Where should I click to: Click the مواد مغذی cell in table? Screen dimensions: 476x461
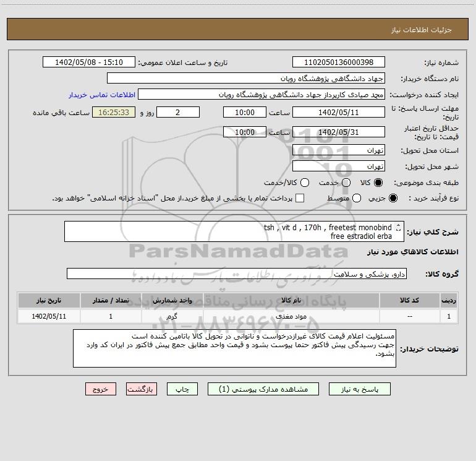291,316
